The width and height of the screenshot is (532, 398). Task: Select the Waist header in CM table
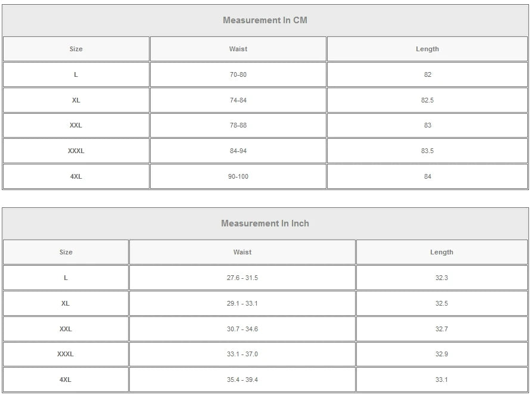click(238, 49)
